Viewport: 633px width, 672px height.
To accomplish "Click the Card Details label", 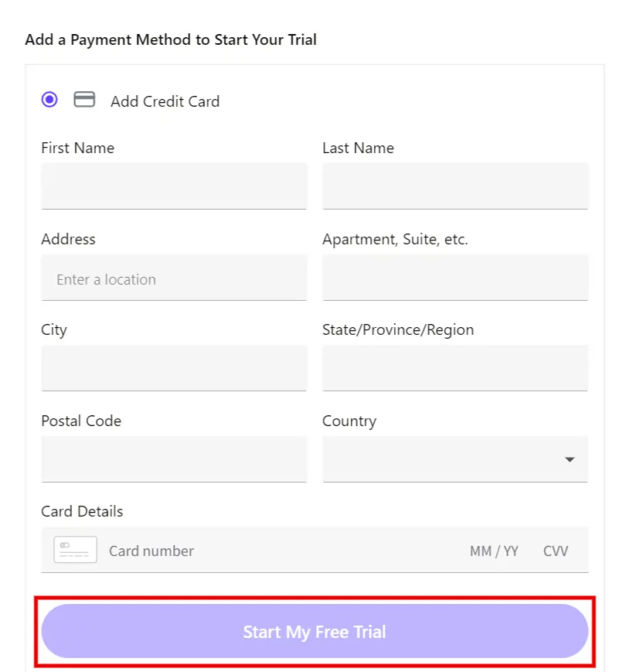I will [82, 511].
